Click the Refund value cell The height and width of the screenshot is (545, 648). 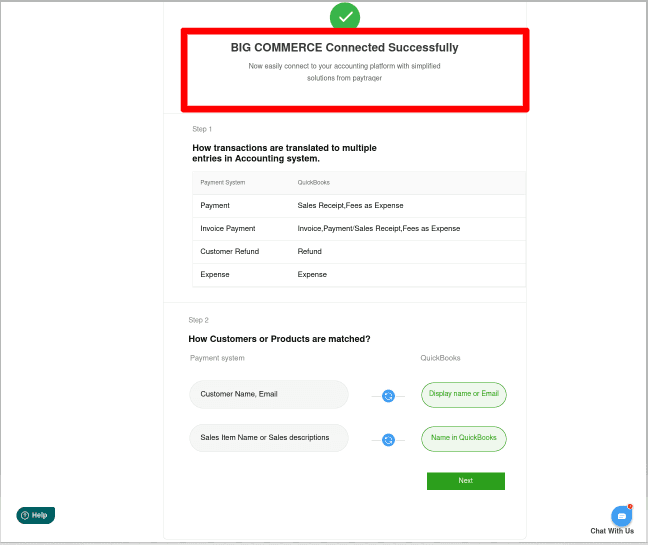click(310, 251)
